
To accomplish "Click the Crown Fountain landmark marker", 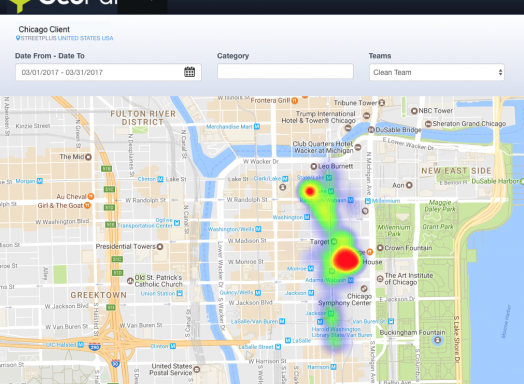I will 380,248.
